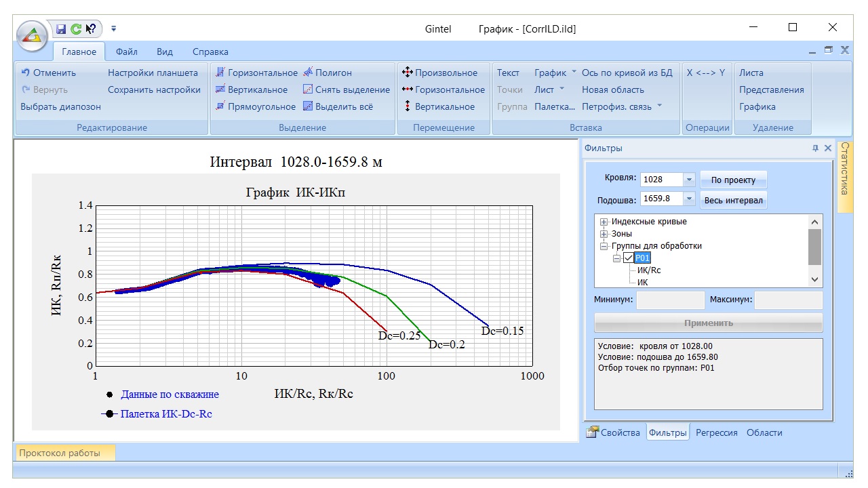Choose Прямоугольное selection tool

256,106
